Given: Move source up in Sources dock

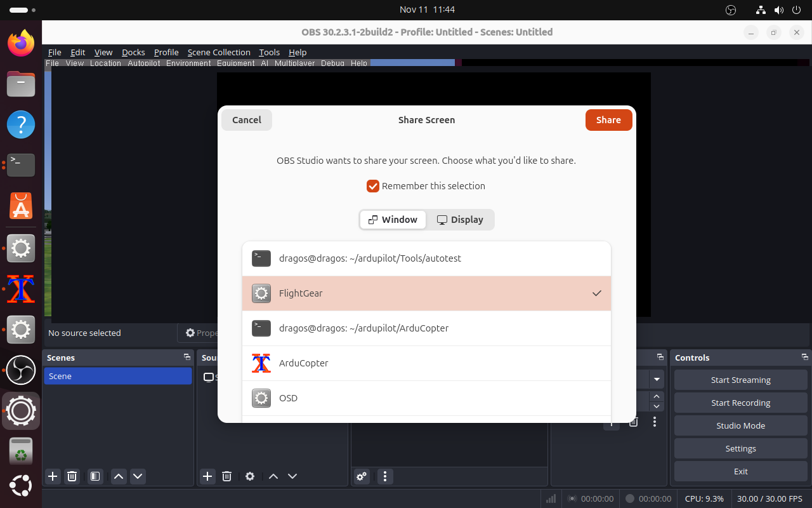Looking at the screenshot, I should click(273, 476).
